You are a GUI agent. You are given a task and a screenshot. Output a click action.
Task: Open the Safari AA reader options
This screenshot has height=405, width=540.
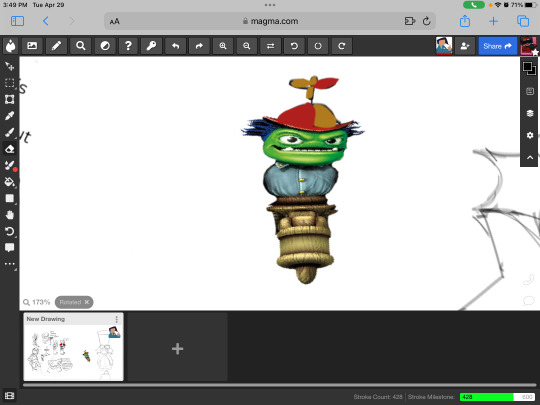coord(115,21)
